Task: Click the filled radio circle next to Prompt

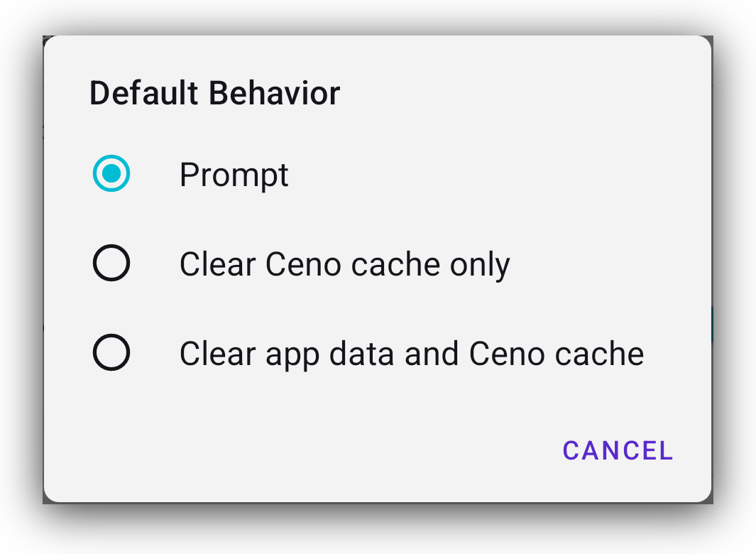Action: pyautogui.click(x=111, y=173)
